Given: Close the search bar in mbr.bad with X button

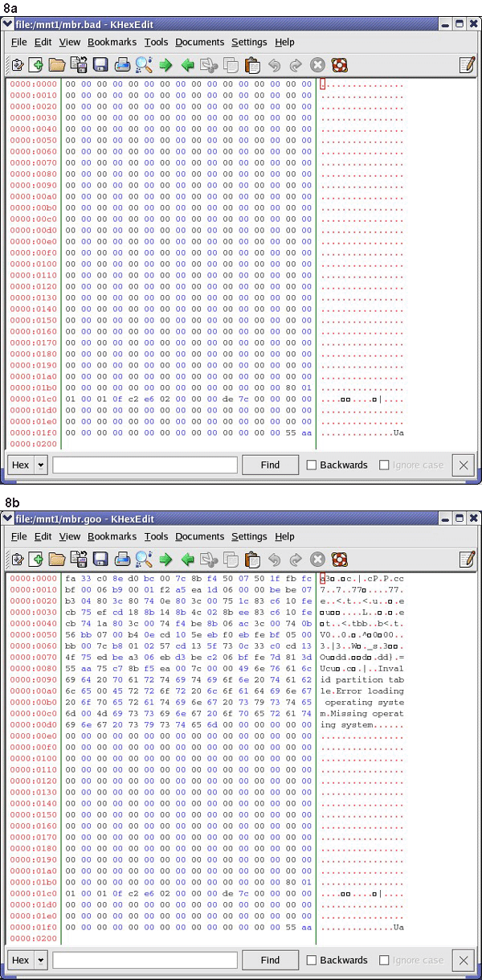Looking at the screenshot, I should (463, 465).
